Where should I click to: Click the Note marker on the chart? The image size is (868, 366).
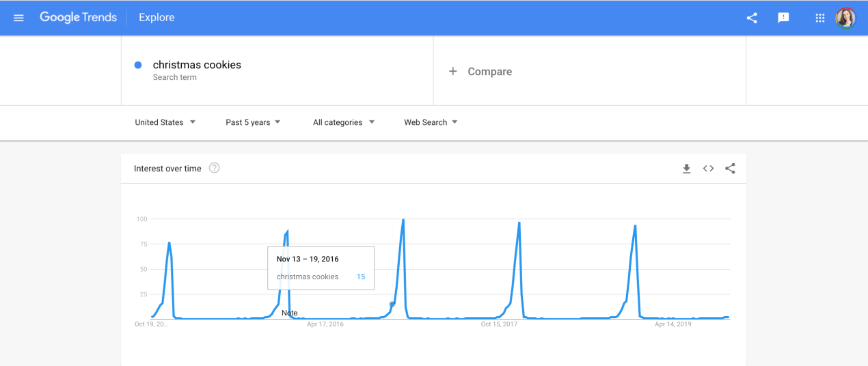tap(289, 313)
